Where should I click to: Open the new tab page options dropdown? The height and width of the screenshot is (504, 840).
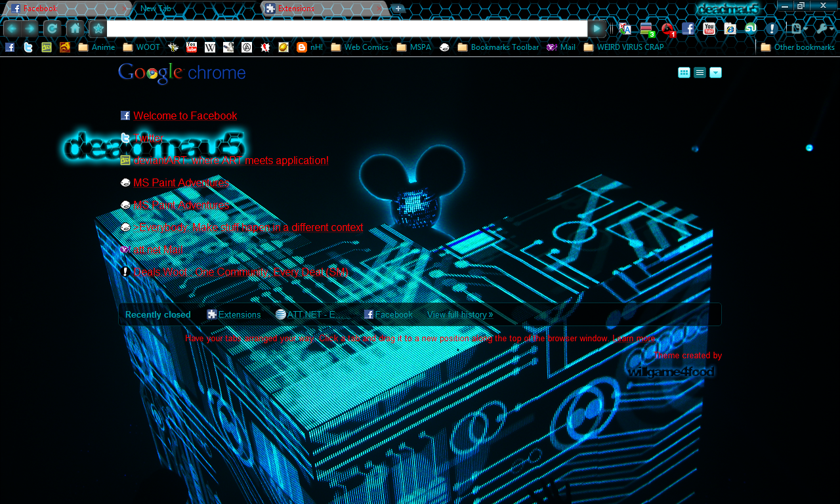(716, 73)
